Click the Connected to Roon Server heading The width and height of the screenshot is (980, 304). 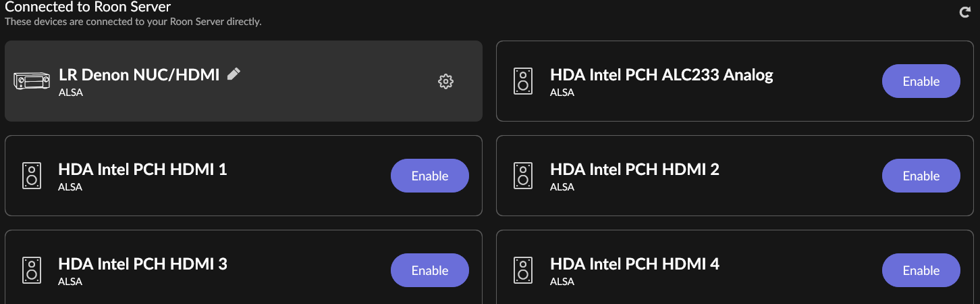(x=88, y=7)
